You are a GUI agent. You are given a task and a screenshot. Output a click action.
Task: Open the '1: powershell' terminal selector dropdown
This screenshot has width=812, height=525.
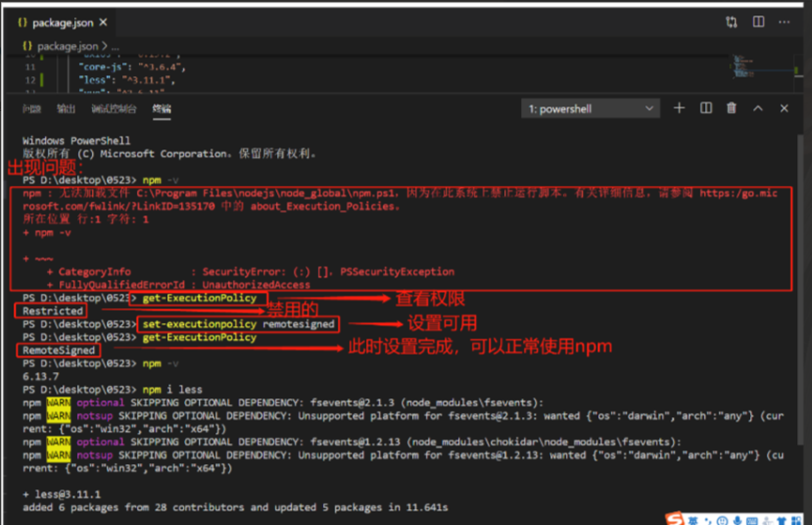tap(590, 108)
